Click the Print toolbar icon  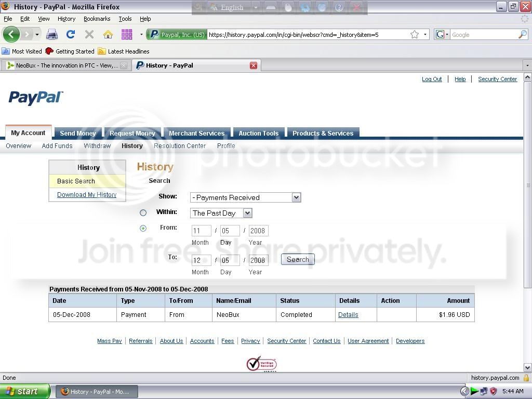pyautogui.click(x=52, y=34)
